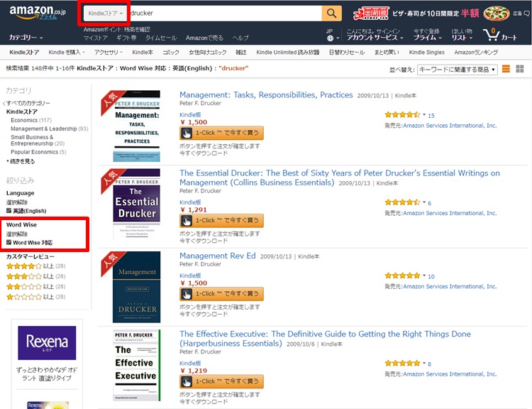
Task: Click star rating for Management: Tasks, Responsibilities
Action: tap(402, 115)
